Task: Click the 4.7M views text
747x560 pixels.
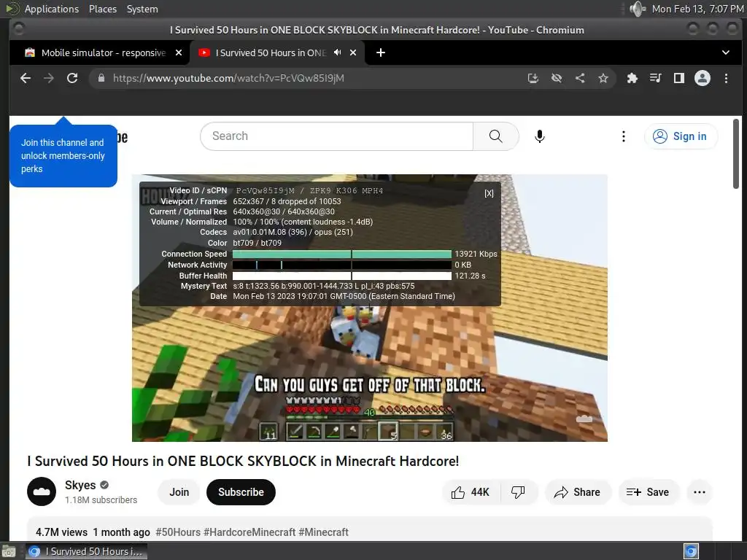Action: point(61,532)
